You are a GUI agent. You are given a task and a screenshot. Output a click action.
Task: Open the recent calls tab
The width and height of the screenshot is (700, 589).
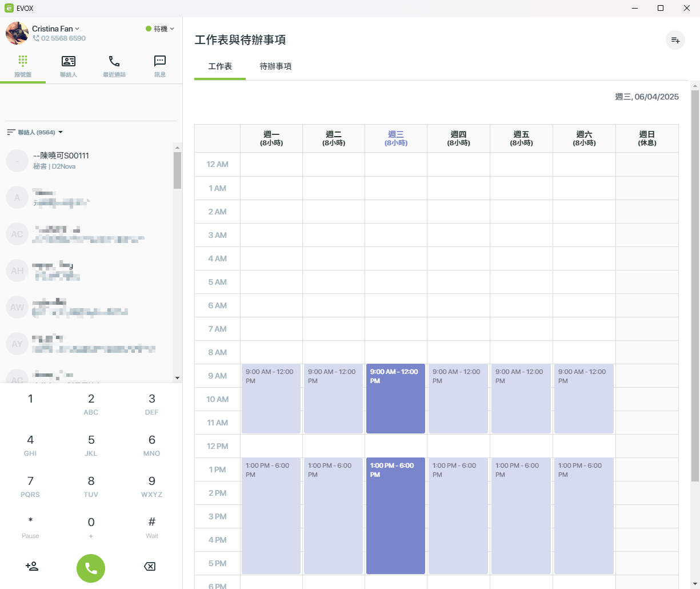tap(114, 66)
